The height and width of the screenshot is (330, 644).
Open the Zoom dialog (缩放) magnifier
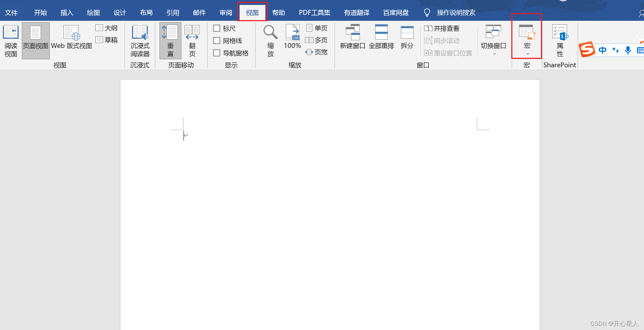click(271, 41)
